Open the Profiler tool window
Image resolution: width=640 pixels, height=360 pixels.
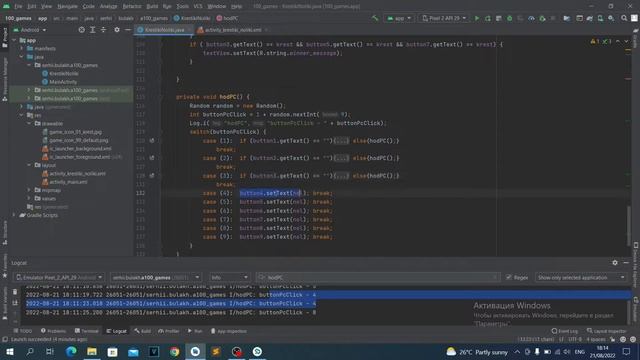168,331
